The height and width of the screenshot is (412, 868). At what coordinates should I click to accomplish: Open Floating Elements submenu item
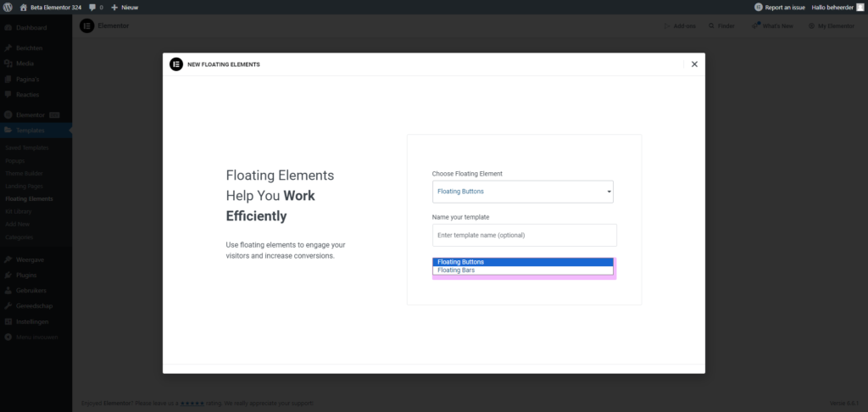pos(30,199)
